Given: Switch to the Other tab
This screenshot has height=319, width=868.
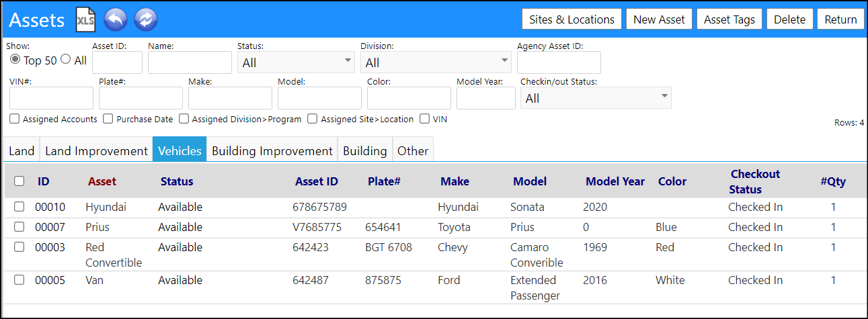Looking at the screenshot, I should 413,150.
